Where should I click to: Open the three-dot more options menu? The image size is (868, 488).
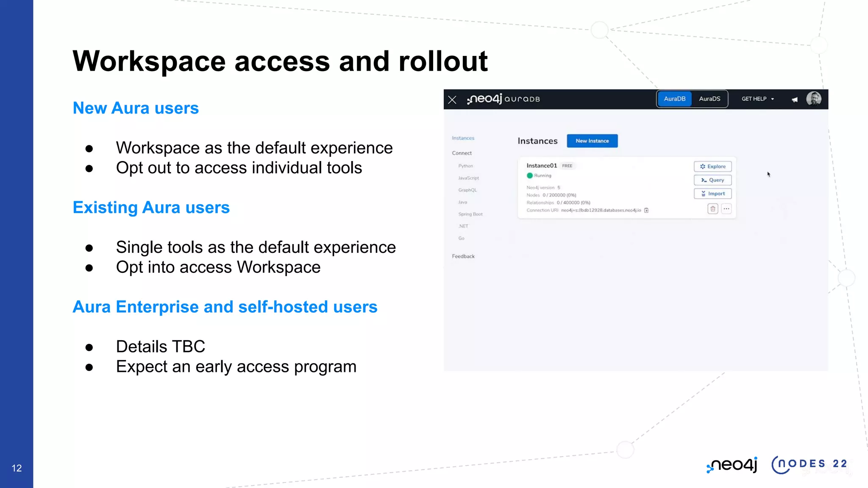pos(726,209)
